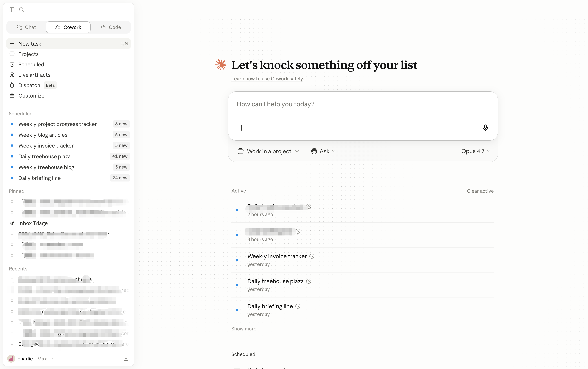The image size is (588, 369).
Task: Open the pinned Inbox Triage item
Action: (x=69, y=223)
